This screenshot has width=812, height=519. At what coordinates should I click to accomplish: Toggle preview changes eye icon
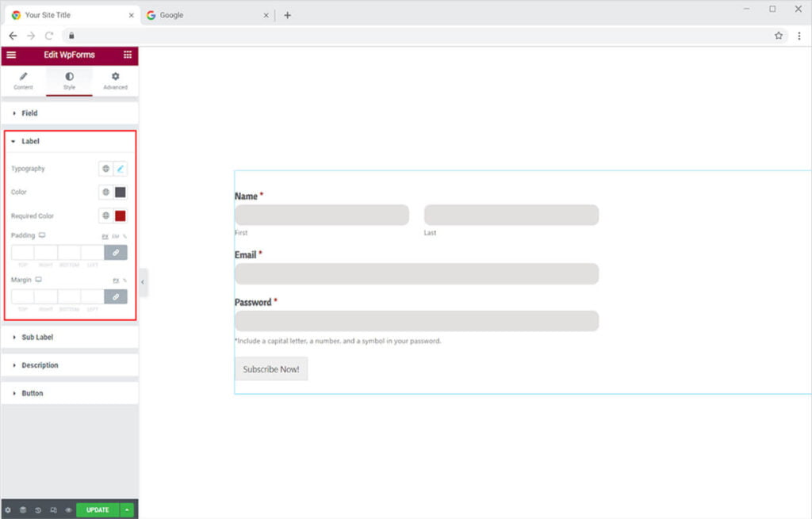tap(68, 510)
